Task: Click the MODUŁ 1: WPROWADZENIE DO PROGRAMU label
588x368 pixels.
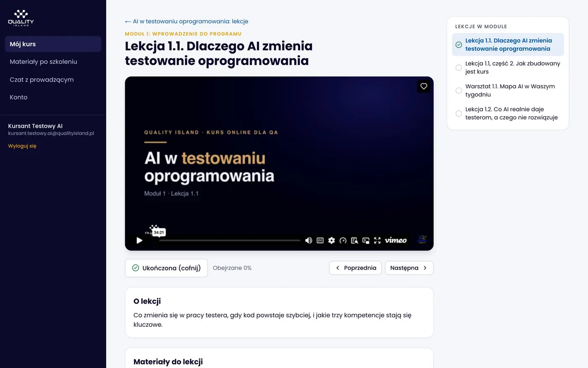Action: point(183,34)
